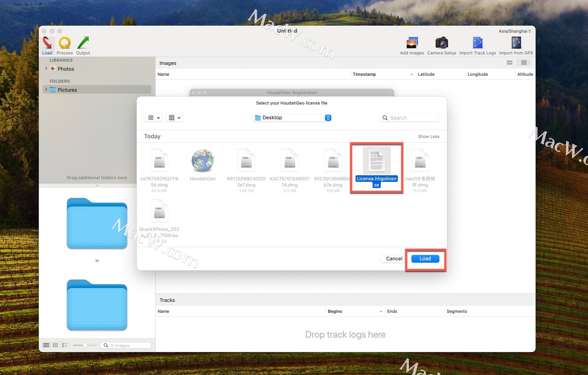Select License.hhgolicense file
Image resolution: width=588 pixels, height=375 pixels.
[x=376, y=168]
